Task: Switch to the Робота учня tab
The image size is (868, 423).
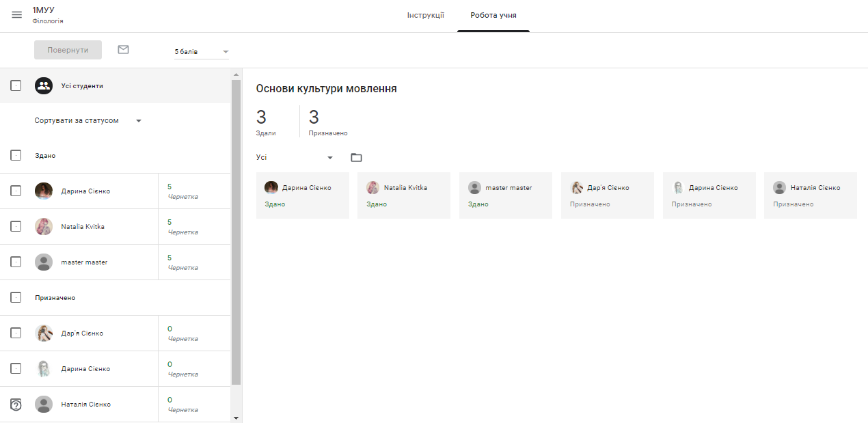Action: [493, 15]
